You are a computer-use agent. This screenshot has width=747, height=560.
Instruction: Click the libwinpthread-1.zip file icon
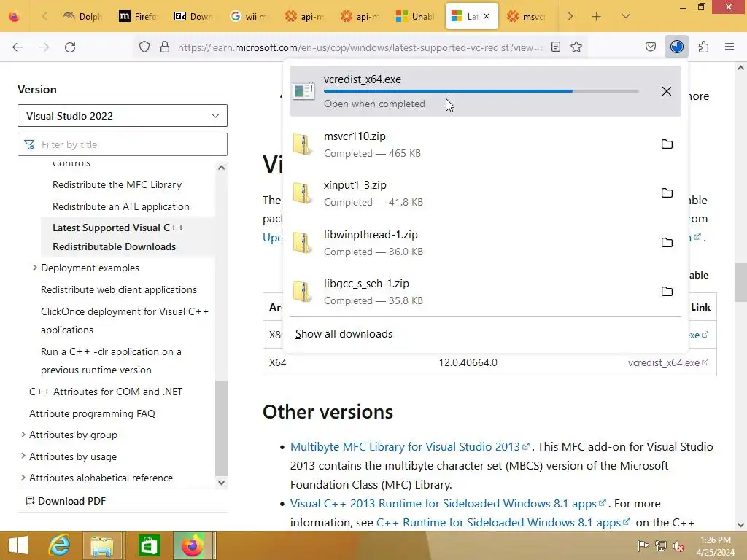303,243
